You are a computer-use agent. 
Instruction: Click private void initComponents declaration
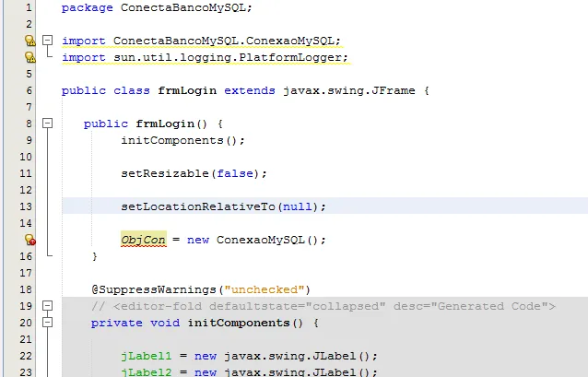[205, 323]
